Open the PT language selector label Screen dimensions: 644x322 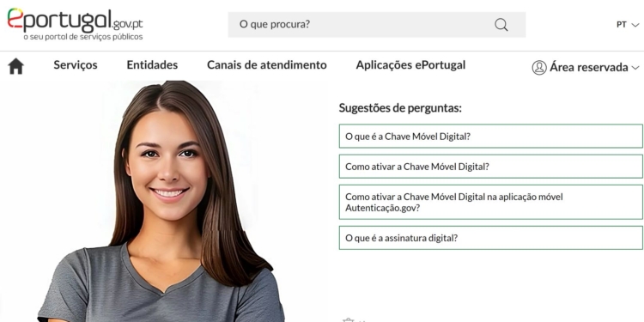[x=621, y=25]
